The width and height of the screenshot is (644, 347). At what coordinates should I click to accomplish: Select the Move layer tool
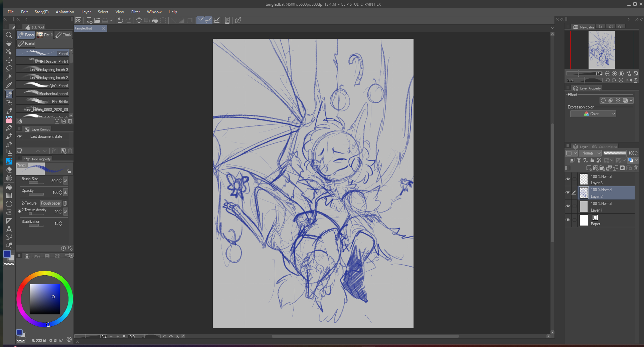(9, 60)
